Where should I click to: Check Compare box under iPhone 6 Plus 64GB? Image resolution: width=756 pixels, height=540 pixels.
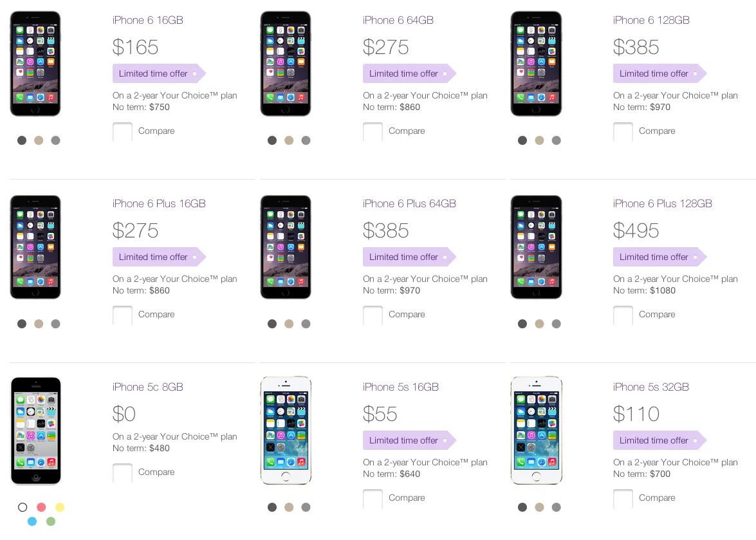(x=373, y=315)
